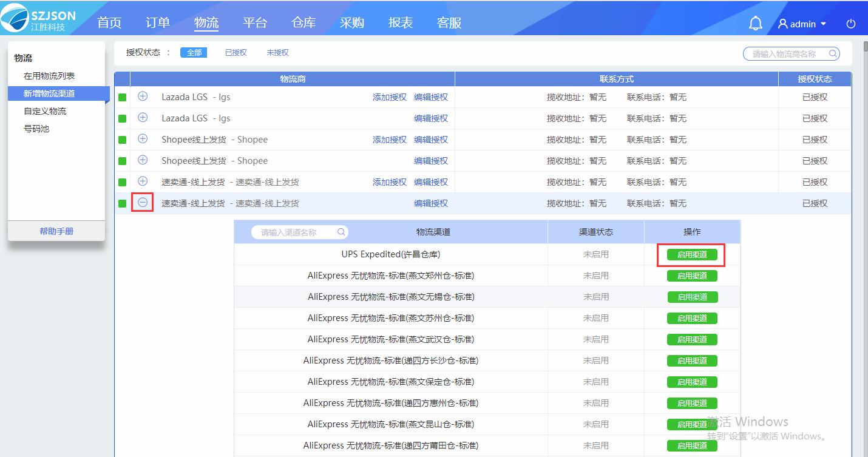Click the UPS Expedited(许昌仓库) channel name
This screenshot has width=868, height=457.
(x=391, y=254)
